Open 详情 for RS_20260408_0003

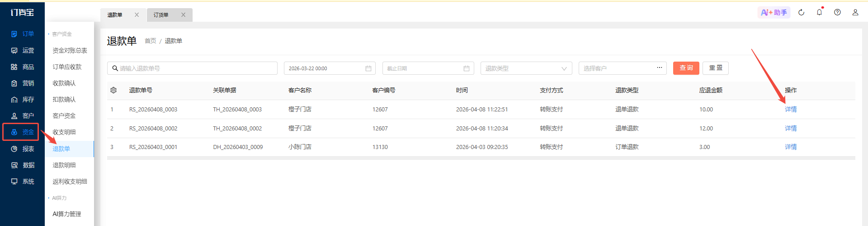click(791, 109)
